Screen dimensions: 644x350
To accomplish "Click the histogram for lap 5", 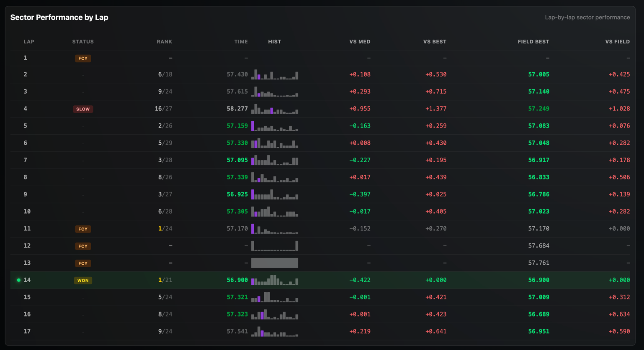I will (x=275, y=126).
